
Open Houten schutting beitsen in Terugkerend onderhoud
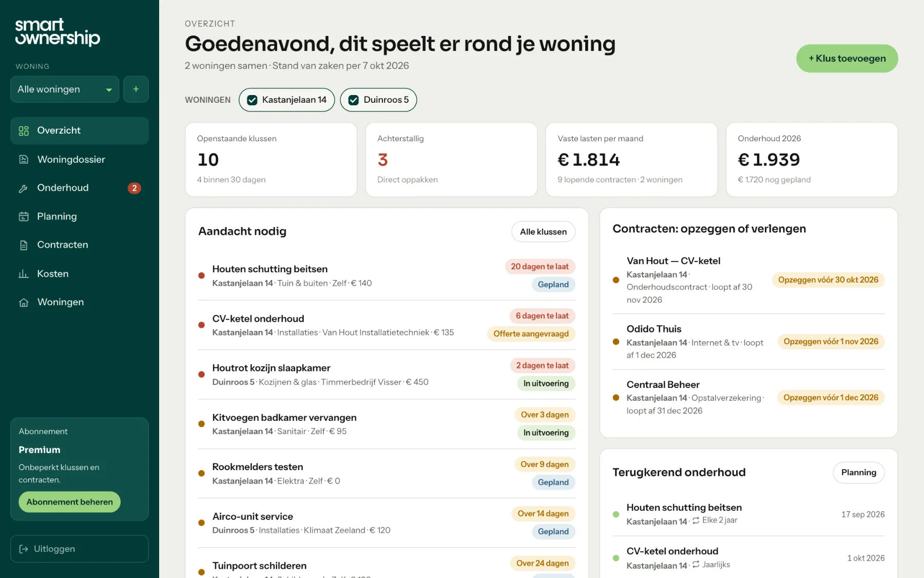click(x=748, y=514)
